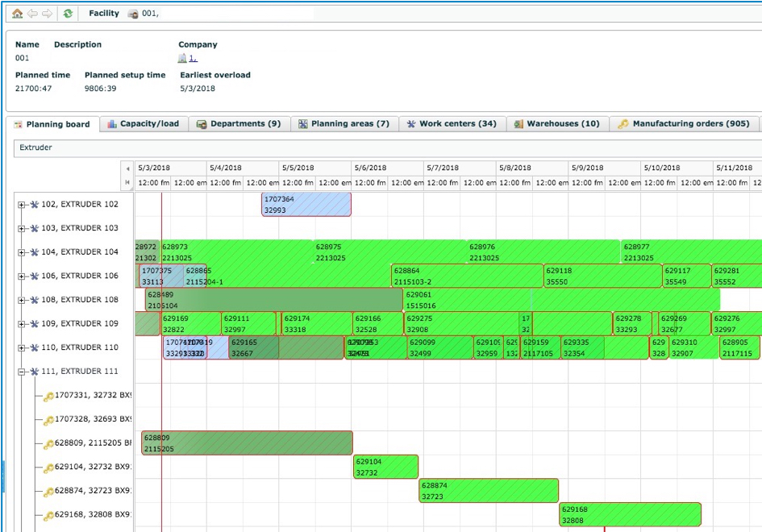Click Gantt bar 629099 on Extruder 110
Screen dimensions: 762x532
(x=440, y=347)
